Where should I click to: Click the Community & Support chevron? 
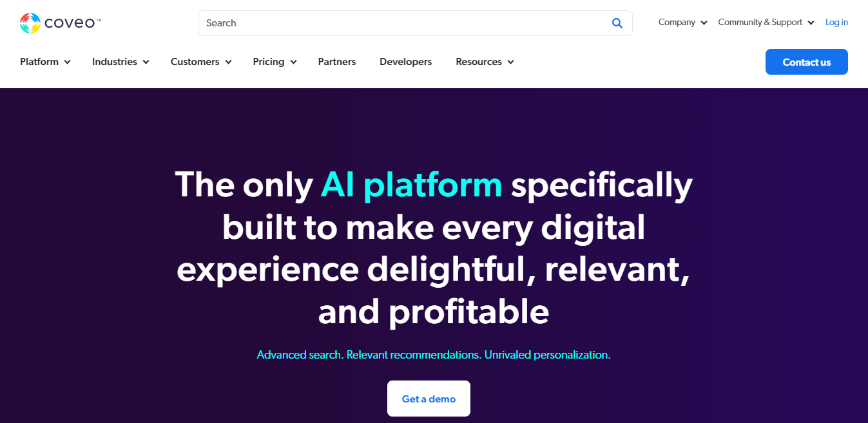811,23
